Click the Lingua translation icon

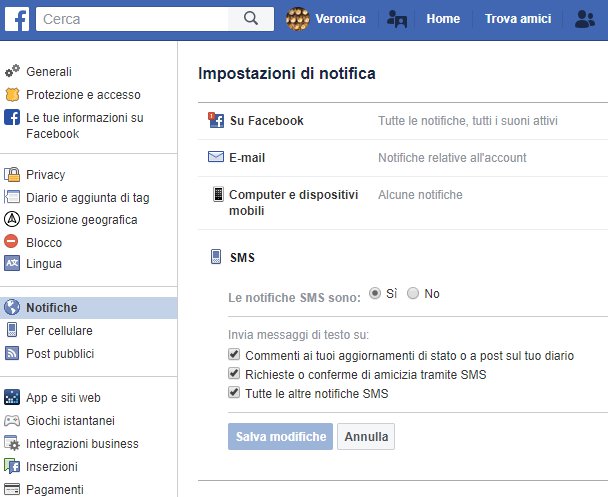coord(12,263)
